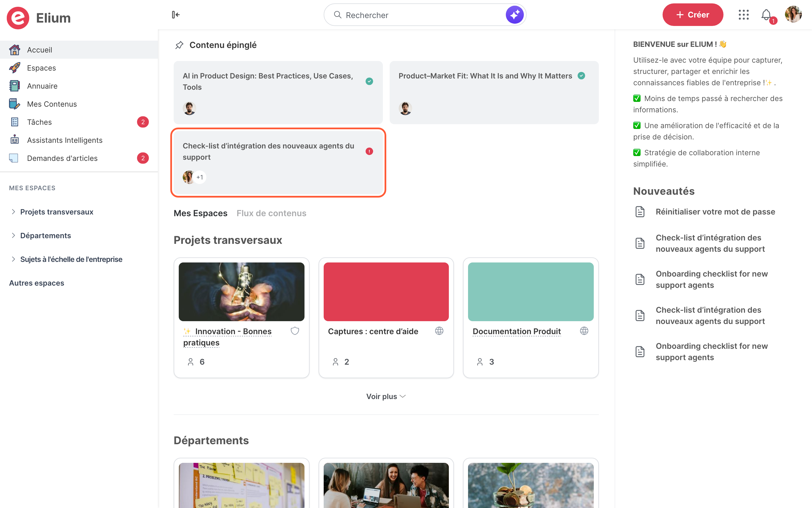Open the apps grid menu
The image size is (812, 508).
(x=743, y=15)
